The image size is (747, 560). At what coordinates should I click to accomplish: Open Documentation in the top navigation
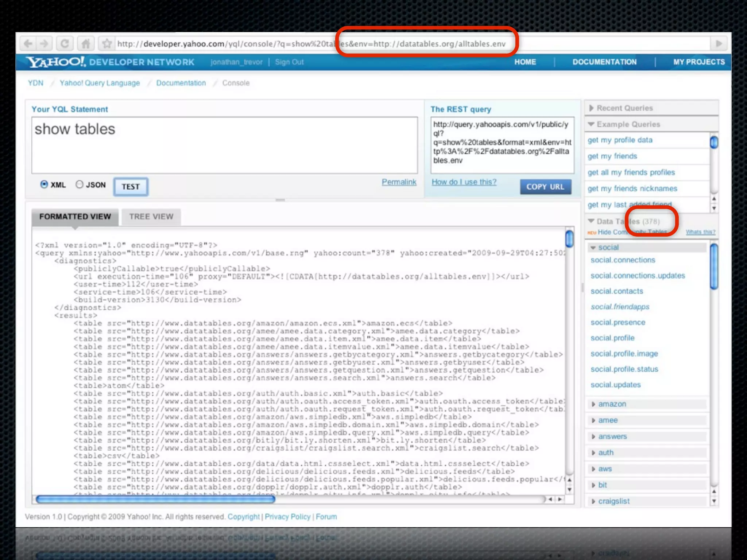click(604, 62)
